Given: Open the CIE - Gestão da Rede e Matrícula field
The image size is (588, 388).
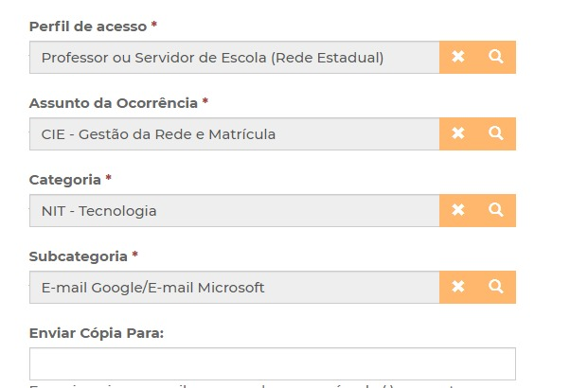Looking at the screenshot, I should pyautogui.click(x=234, y=134).
